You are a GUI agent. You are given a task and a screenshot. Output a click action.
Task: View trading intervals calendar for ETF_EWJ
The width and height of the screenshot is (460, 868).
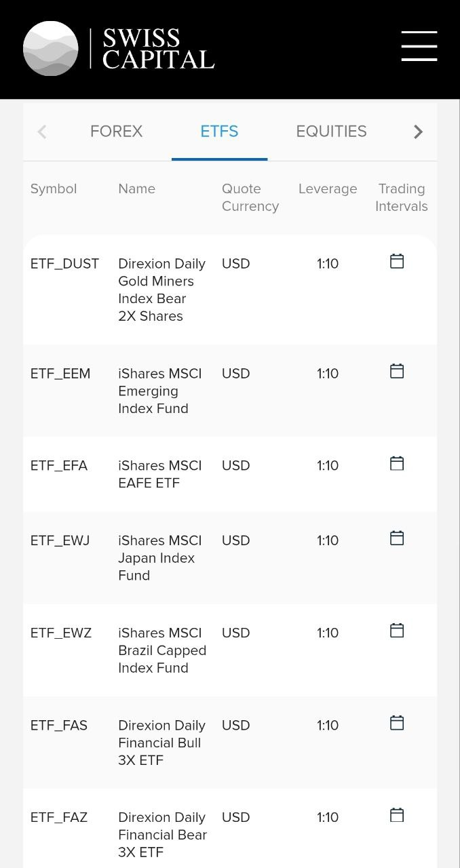pos(397,538)
